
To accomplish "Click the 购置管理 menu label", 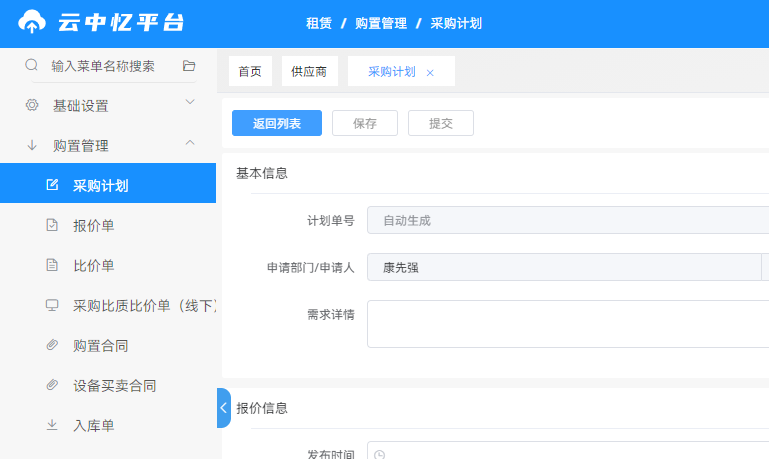I will tap(80, 146).
